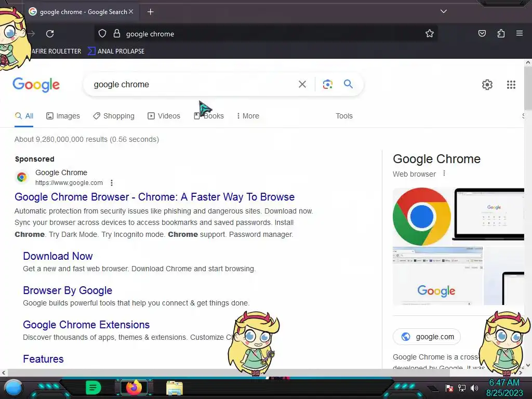This screenshot has width=532, height=399.
Task: Open the AFIRE ROULETTER bookmark
Action: (x=56, y=51)
